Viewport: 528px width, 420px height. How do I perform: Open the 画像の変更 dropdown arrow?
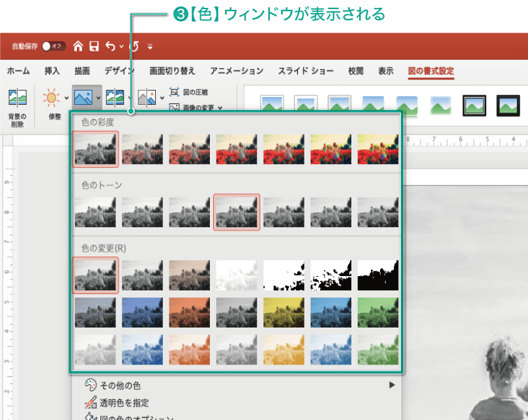point(220,108)
